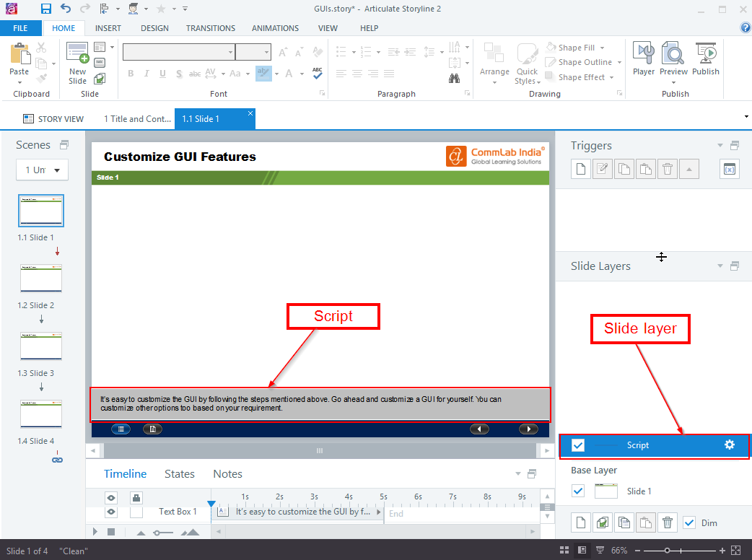Collapse the Slide Layers panel chevron

720,266
